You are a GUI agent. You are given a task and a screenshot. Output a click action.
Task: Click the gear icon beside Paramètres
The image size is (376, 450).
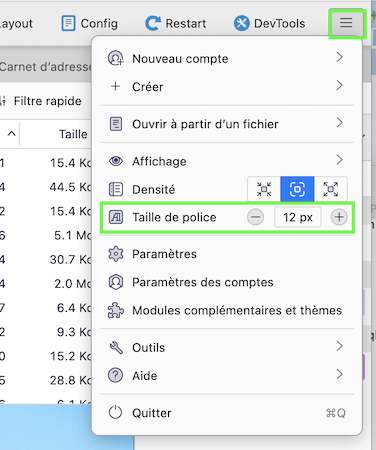pos(116,254)
